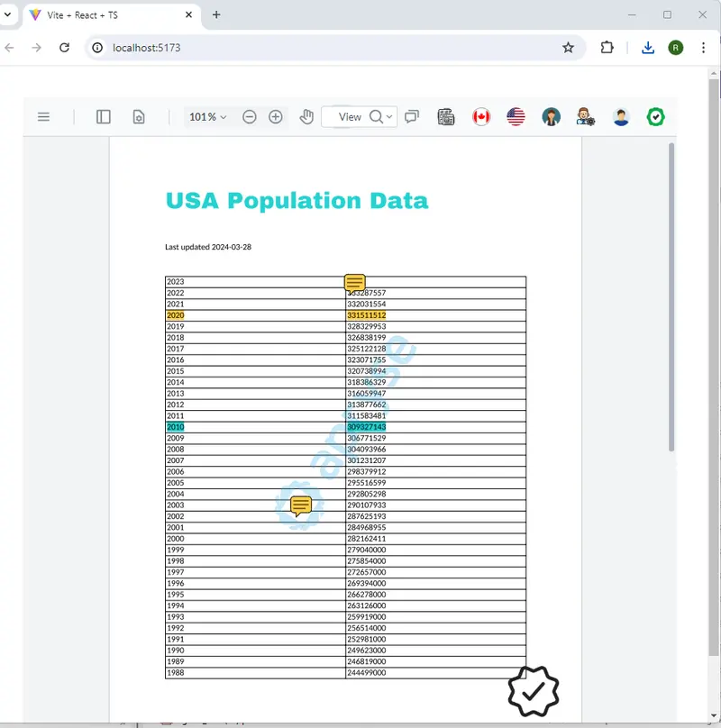This screenshot has width=721, height=728.
Task: Select the Vite + React + TS tab
Action: [112, 15]
